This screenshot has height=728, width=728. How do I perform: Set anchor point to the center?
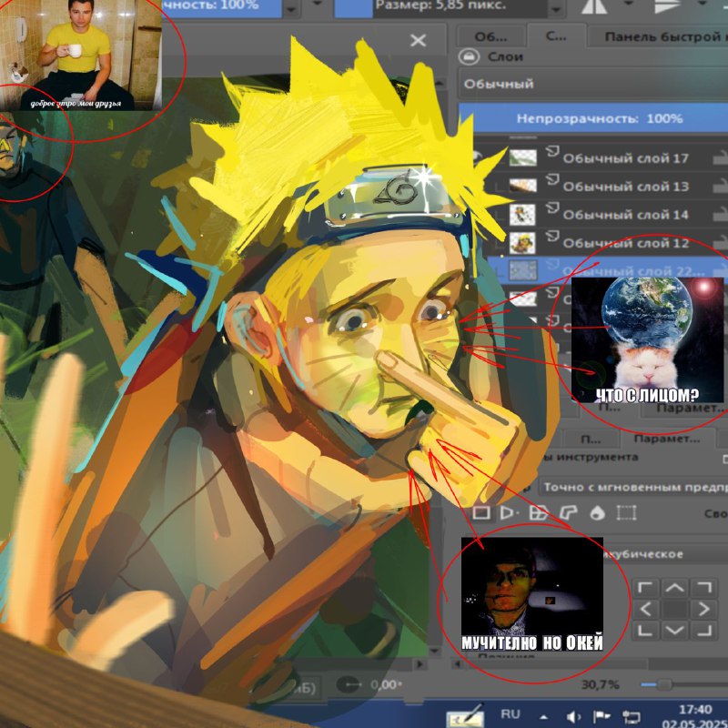coord(674,609)
